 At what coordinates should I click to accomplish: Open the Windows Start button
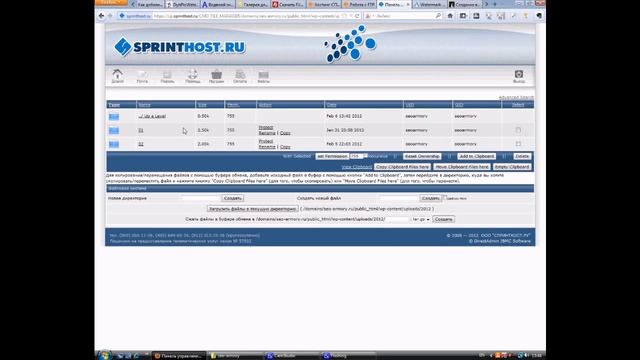click(104, 355)
